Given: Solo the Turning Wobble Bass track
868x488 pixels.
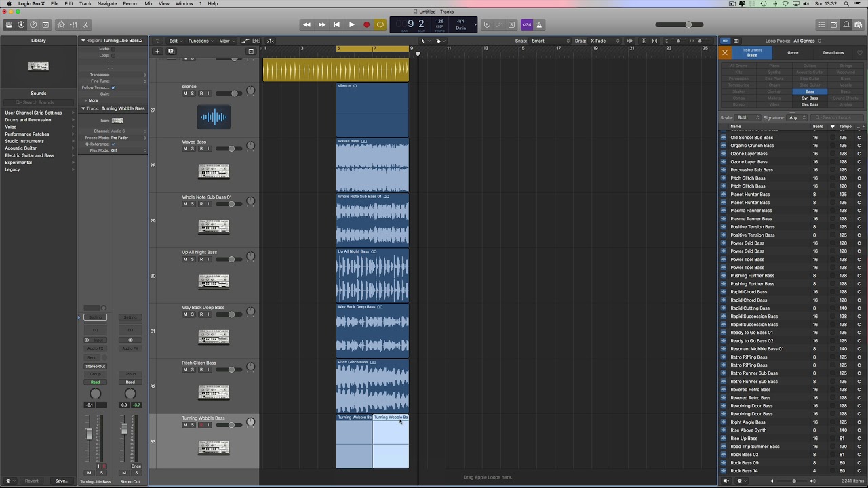Looking at the screenshot, I should click(x=193, y=425).
